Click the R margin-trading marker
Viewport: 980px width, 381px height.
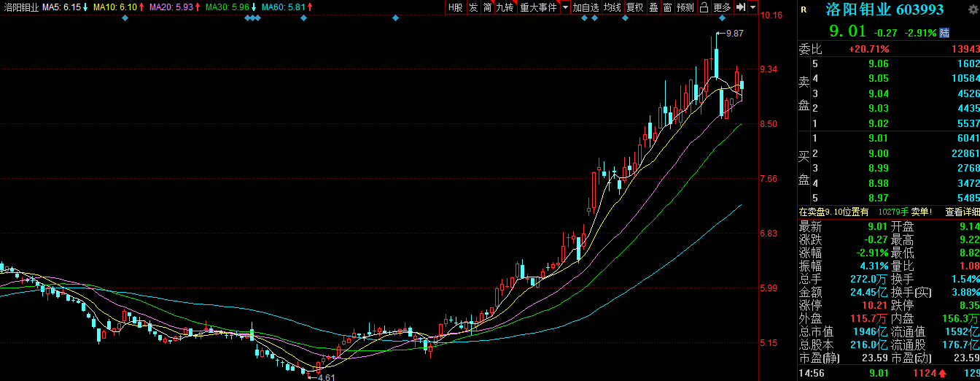tap(804, 9)
